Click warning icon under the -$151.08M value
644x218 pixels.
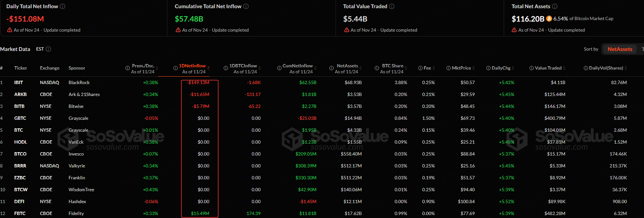pyautogui.click(x=10, y=30)
